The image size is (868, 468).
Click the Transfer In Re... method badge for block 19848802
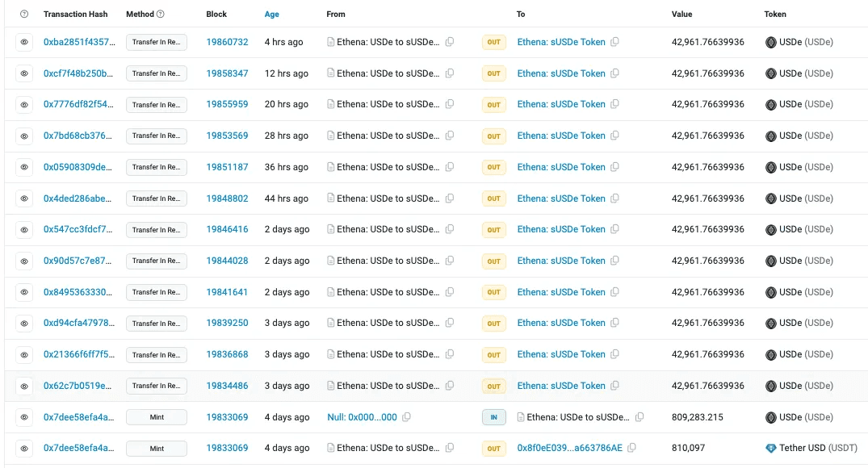tap(157, 198)
